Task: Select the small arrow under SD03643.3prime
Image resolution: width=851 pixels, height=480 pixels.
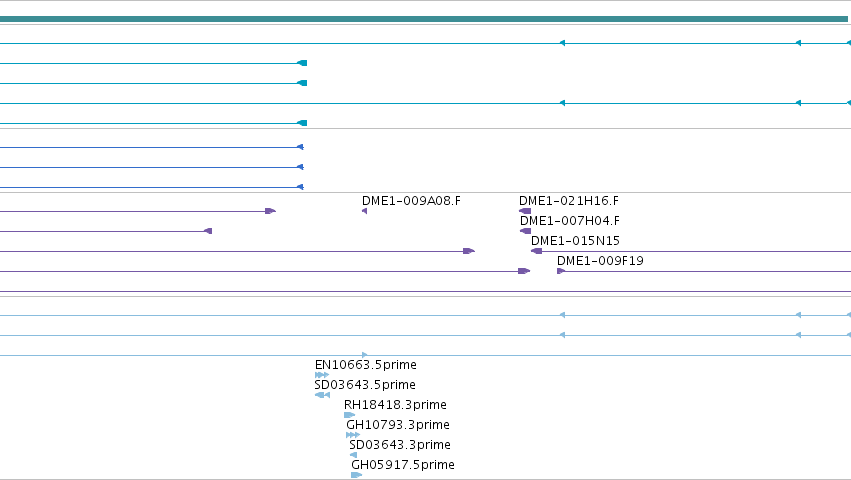Action: point(353,455)
